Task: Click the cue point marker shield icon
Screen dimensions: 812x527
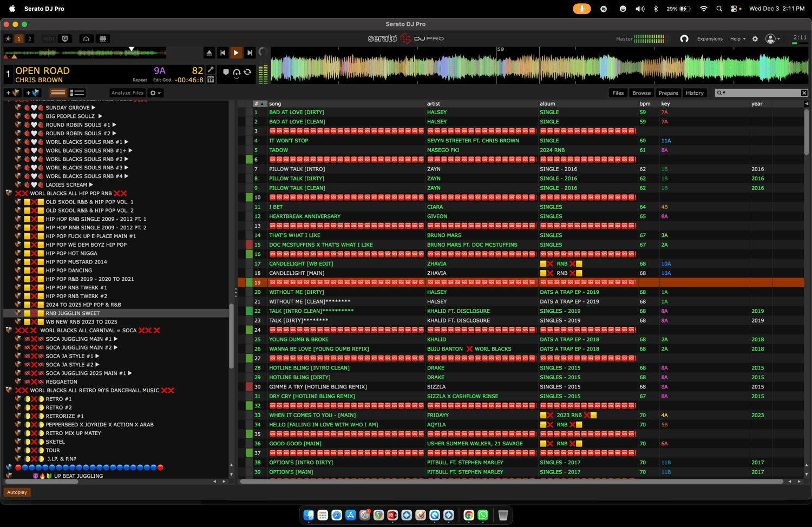Action: 226,72
